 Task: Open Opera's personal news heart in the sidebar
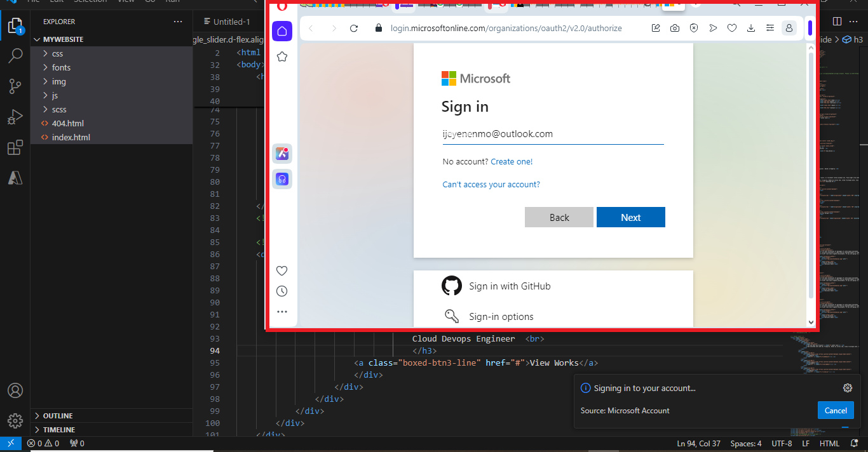pyautogui.click(x=282, y=271)
